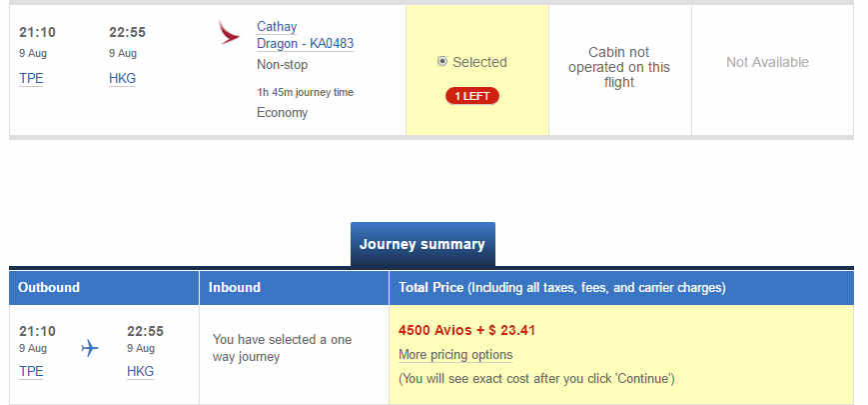Click the 'Non-stop' flight label

click(x=282, y=65)
